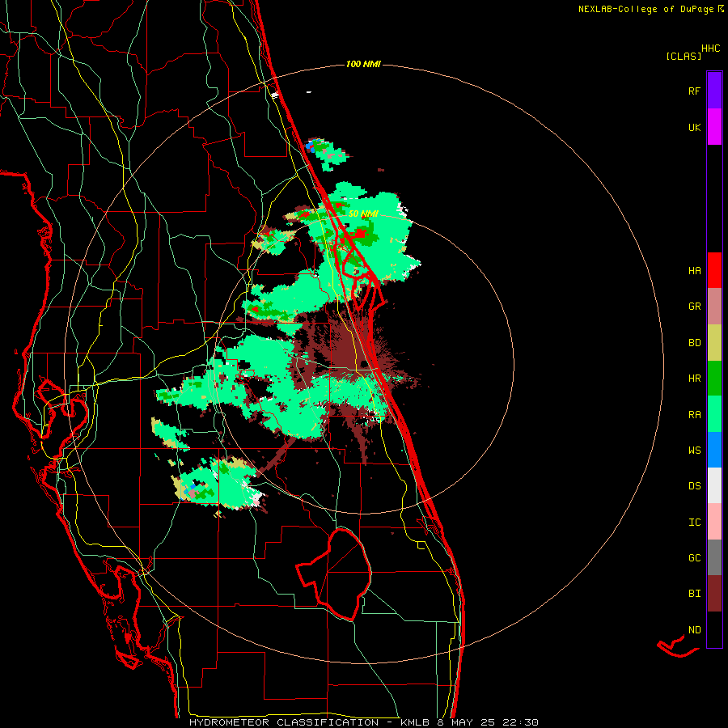Click the ND black legend swatch
This screenshot has height=728, width=728.
[714, 629]
